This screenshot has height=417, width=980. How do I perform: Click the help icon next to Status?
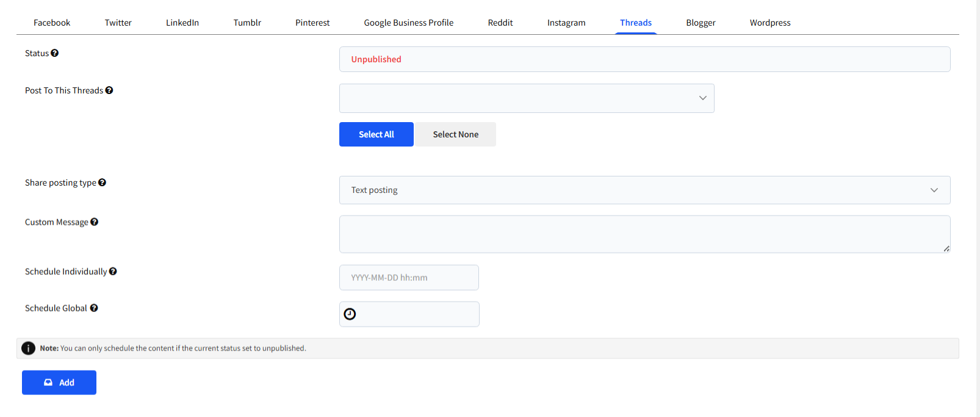(x=55, y=53)
